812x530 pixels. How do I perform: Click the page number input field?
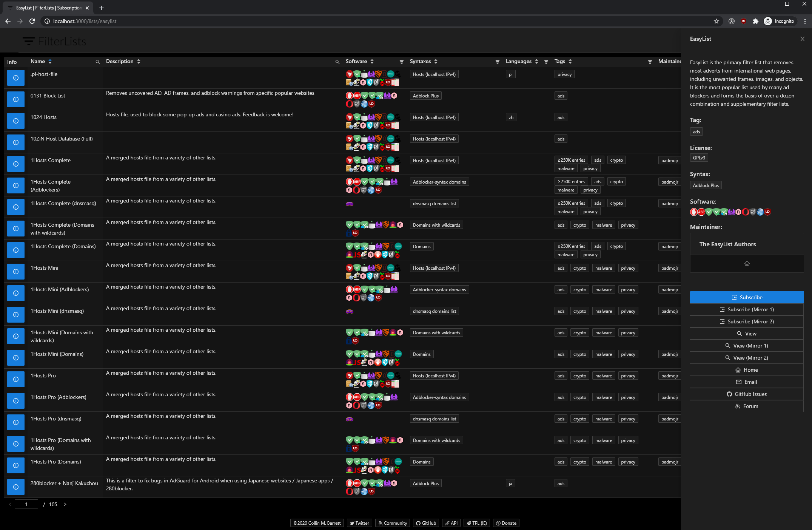26,504
